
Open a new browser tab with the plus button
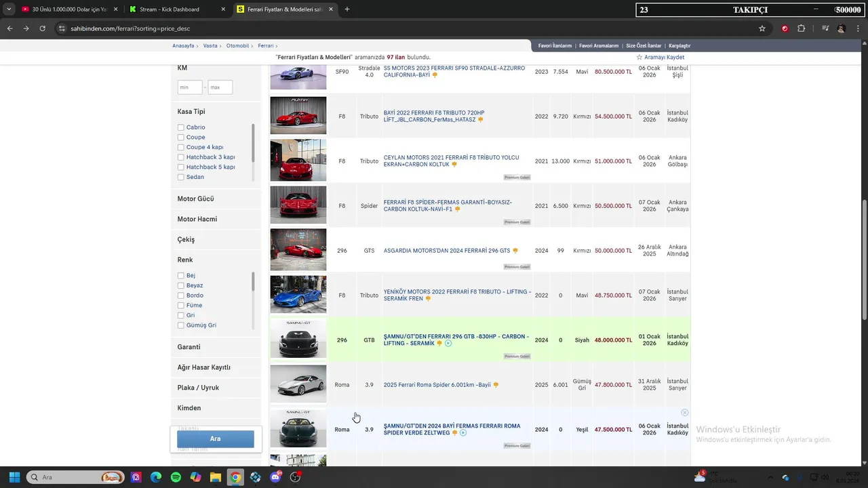point(347,9)
